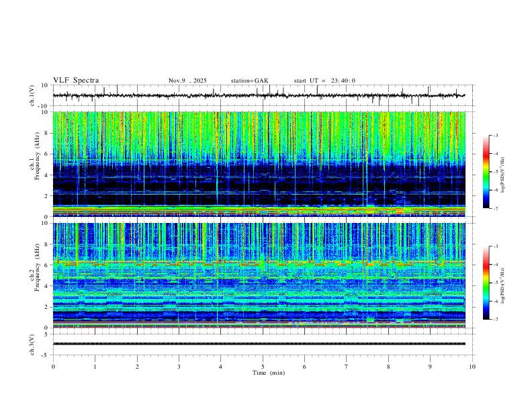The height and width of the screenshot is (411, 532).
Task: Click the "-3" label on ch.1 color bar
Action: pos(496,135)
